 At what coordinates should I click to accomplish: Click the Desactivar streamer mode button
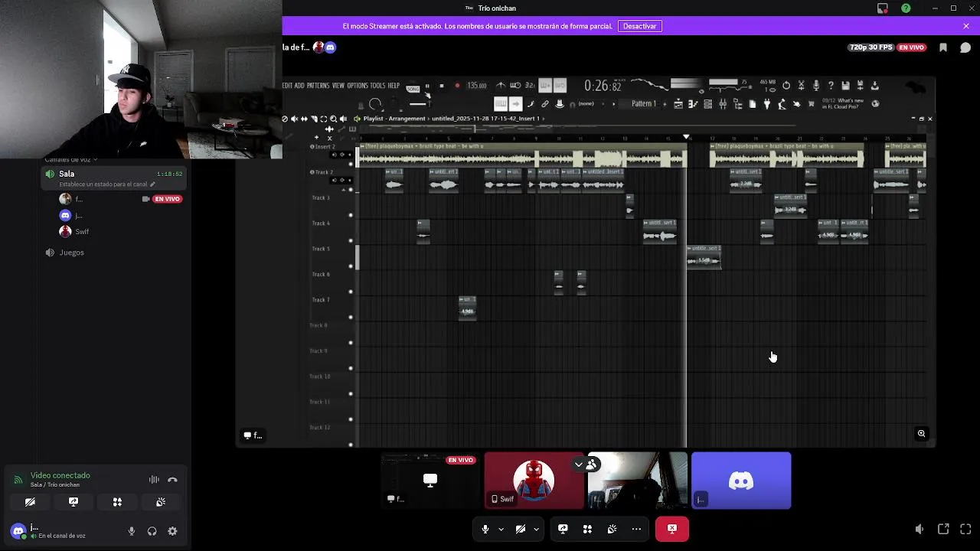(639, 26)
